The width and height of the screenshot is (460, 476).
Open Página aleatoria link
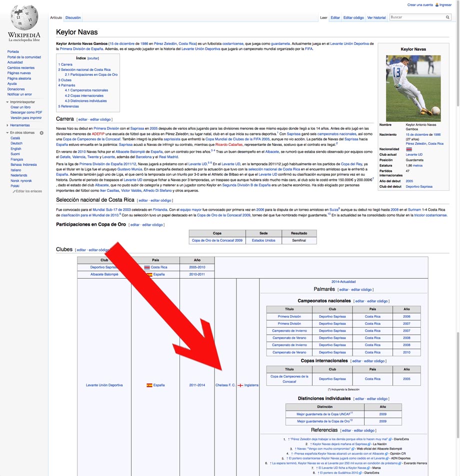[19, 78]
